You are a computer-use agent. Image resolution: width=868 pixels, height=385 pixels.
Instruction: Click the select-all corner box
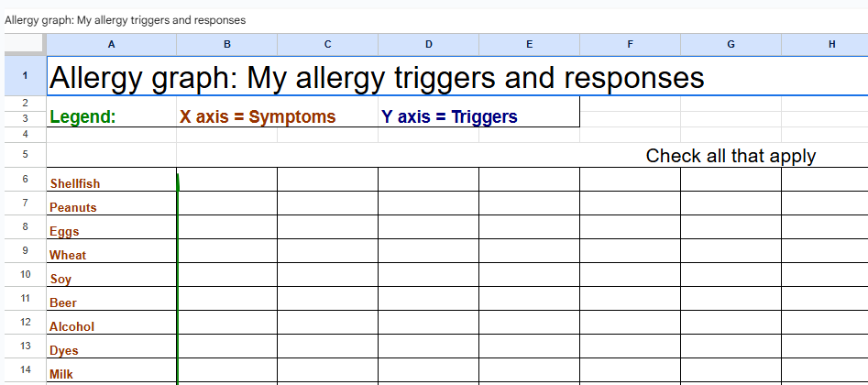[23, 44]
